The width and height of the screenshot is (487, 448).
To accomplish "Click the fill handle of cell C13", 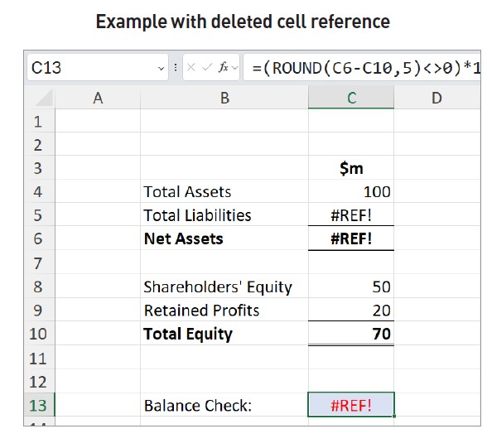I will [x=394, y=416].
